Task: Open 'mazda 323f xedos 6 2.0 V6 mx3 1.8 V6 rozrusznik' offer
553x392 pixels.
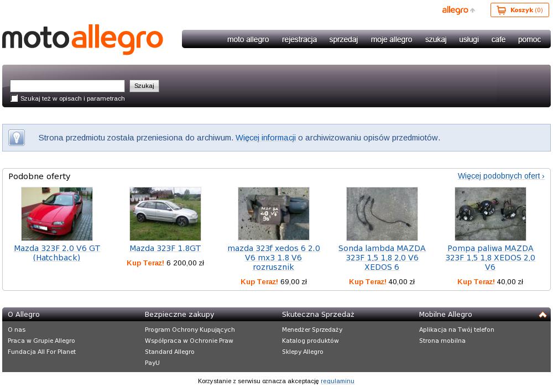Action: click(274, 258)
